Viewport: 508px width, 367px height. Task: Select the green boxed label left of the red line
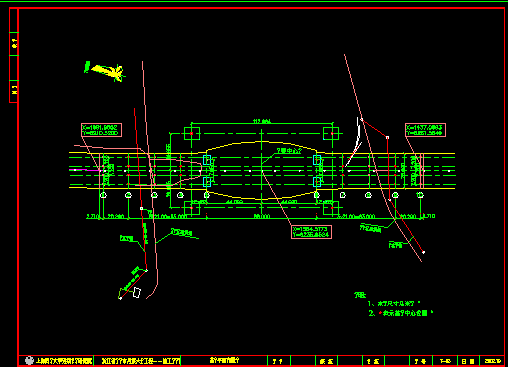(x=127, y=238)
